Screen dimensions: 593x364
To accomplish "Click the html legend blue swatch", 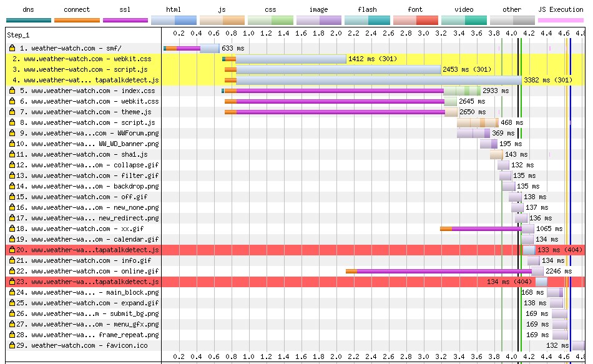I will (174, 21).
